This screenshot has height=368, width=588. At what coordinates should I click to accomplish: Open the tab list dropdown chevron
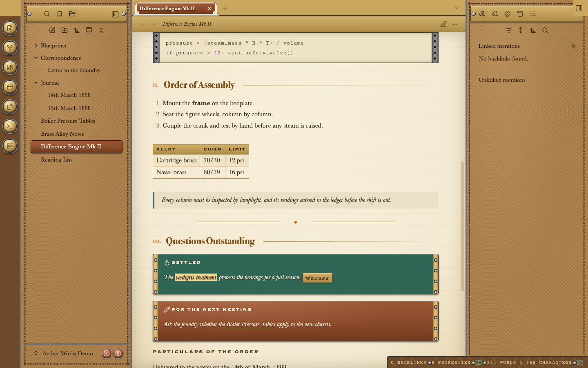457,8
